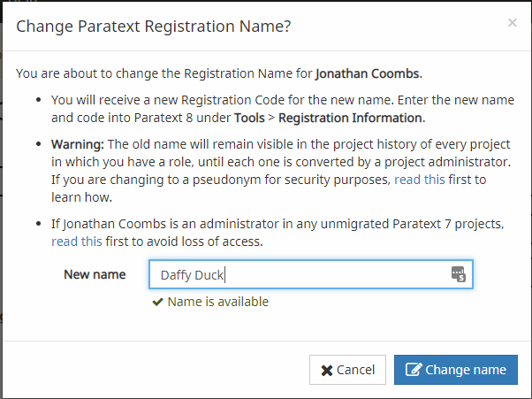The width and height of the screenshot is (532, 399).
Task: Confirm with the Change name button
Action: 456,370
